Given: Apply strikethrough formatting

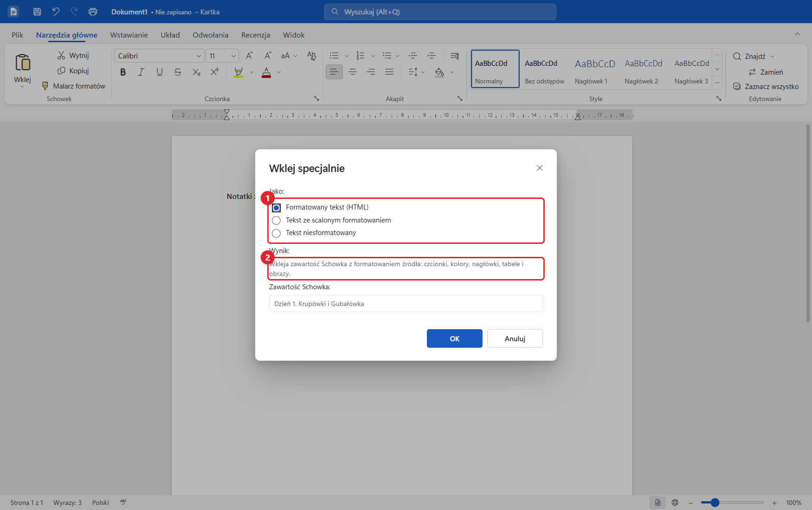Looking at the screenshot, I should pyautogui.click(x=178, y=72).
